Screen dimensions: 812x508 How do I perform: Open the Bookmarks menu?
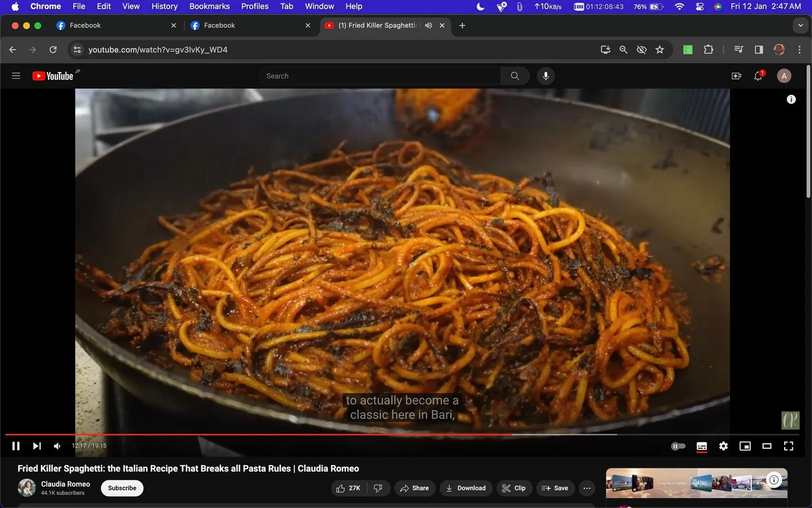point(209,6)
